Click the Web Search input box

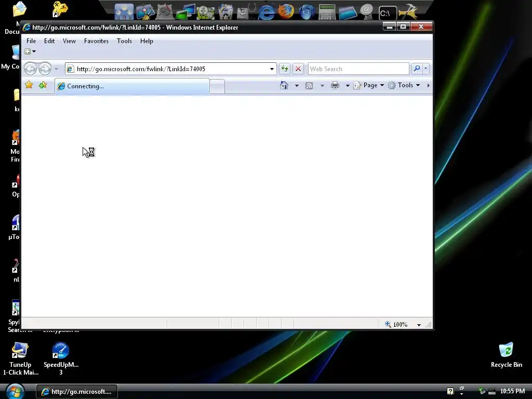click(358, 69)
